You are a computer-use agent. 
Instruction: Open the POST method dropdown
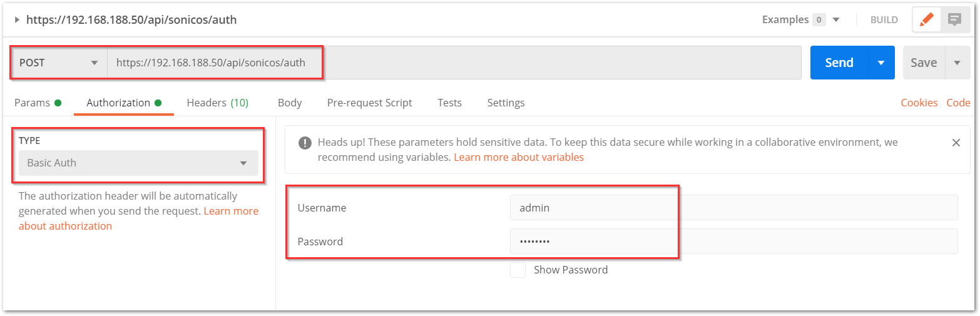click(x=59, y=63)
